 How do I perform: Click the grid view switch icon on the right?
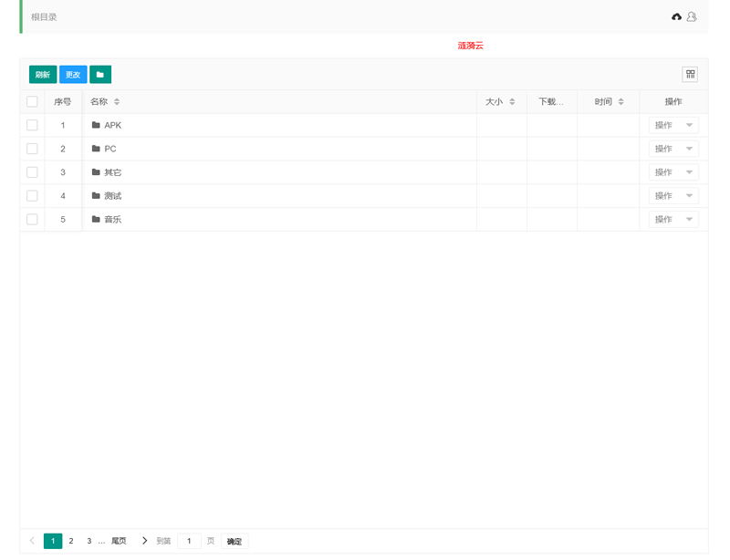tap(690, 74)
